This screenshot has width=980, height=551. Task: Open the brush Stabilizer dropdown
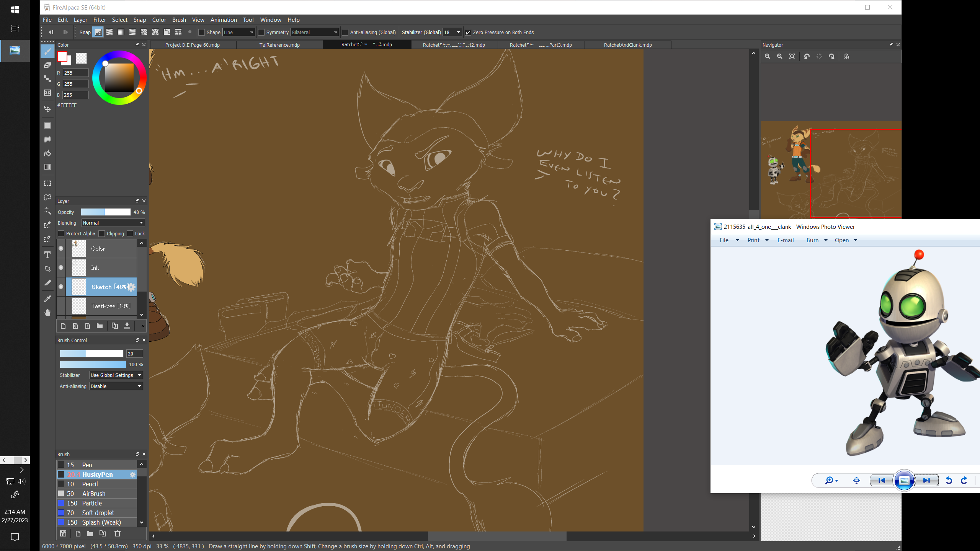click(116, 375)
